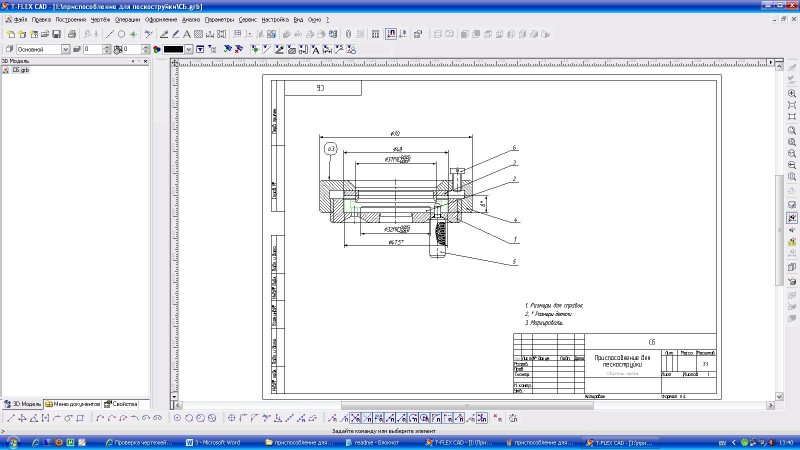
Task: Click the lock/properties icon in toolbar
Action: 418,34
